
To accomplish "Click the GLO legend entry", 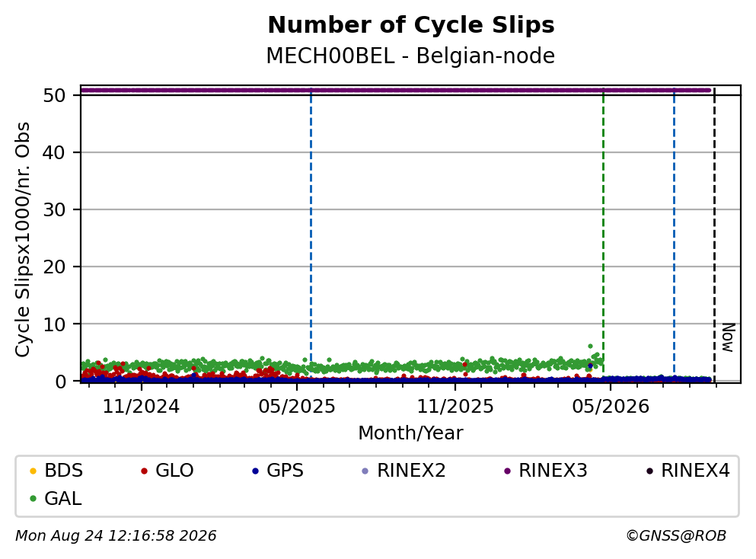I will 167,470.
